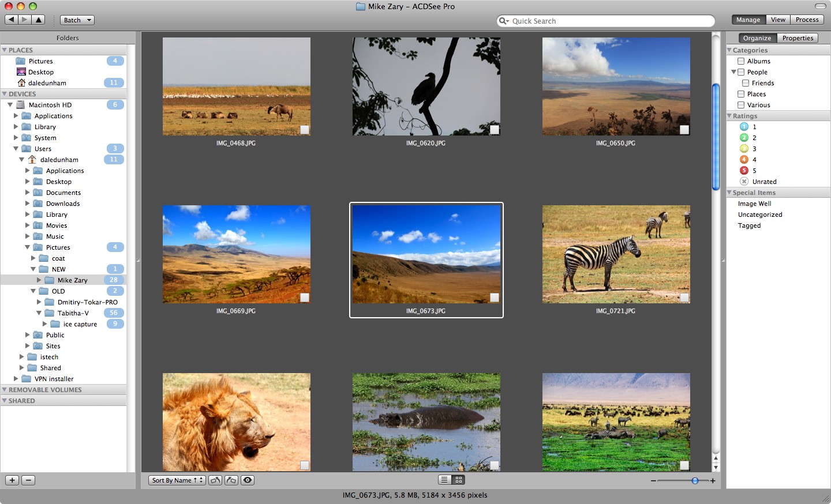Navigate up a folder with the up arrow

39,19
